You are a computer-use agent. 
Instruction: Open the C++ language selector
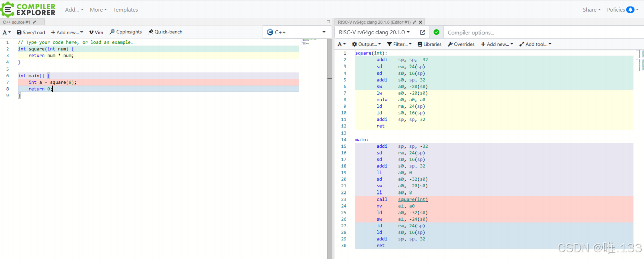tap(296, 32)
